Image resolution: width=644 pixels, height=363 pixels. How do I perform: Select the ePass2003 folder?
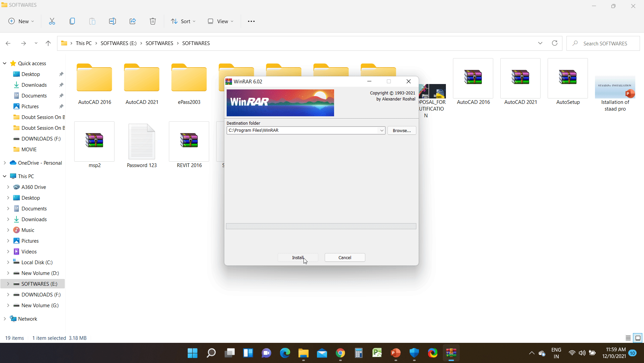pos(189,83)
